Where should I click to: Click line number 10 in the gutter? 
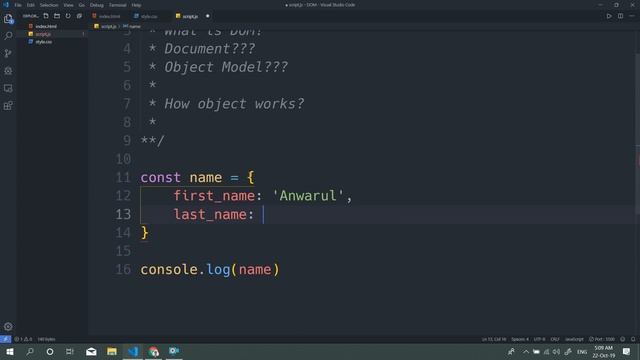[x=123, y=159]
